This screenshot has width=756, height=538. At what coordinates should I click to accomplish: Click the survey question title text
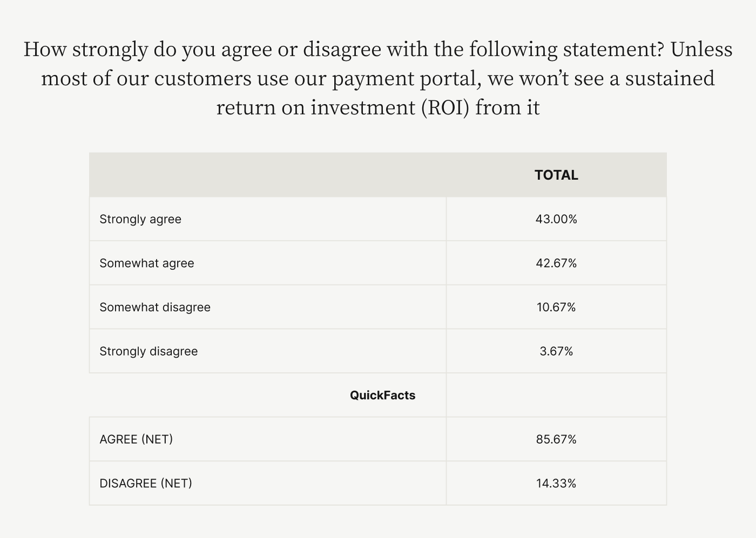coord(378,78)
